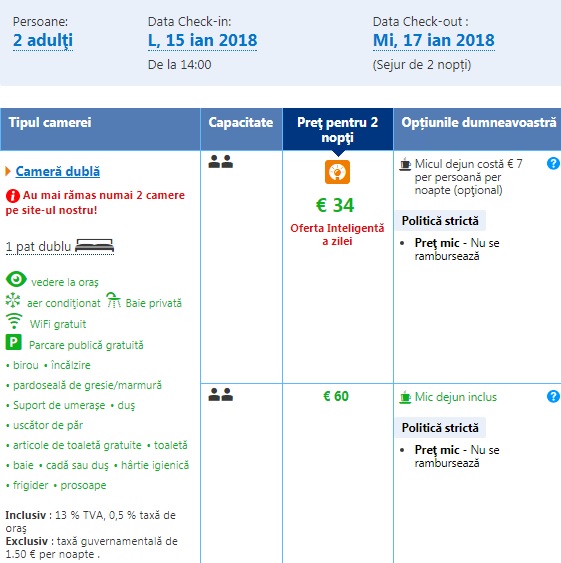Click the green breakfast included cup icon
This screenshot has height=563, width=561.
[405, 397]
